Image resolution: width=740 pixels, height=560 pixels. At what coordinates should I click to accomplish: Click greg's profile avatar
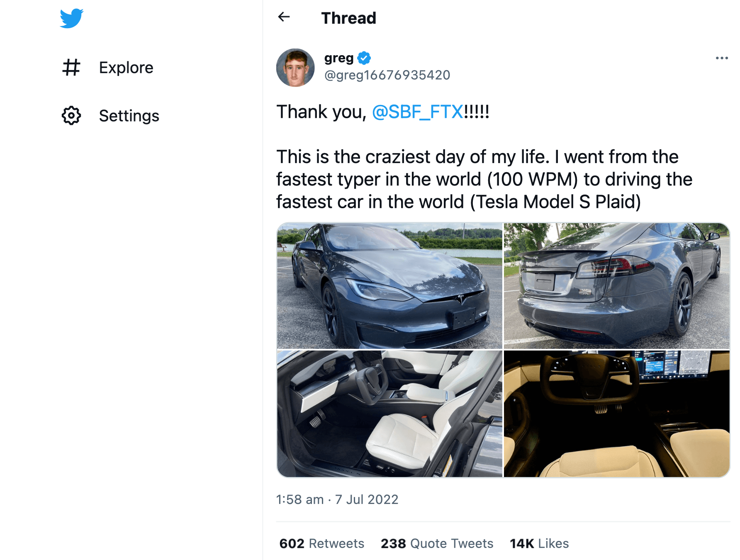point(295,68)
